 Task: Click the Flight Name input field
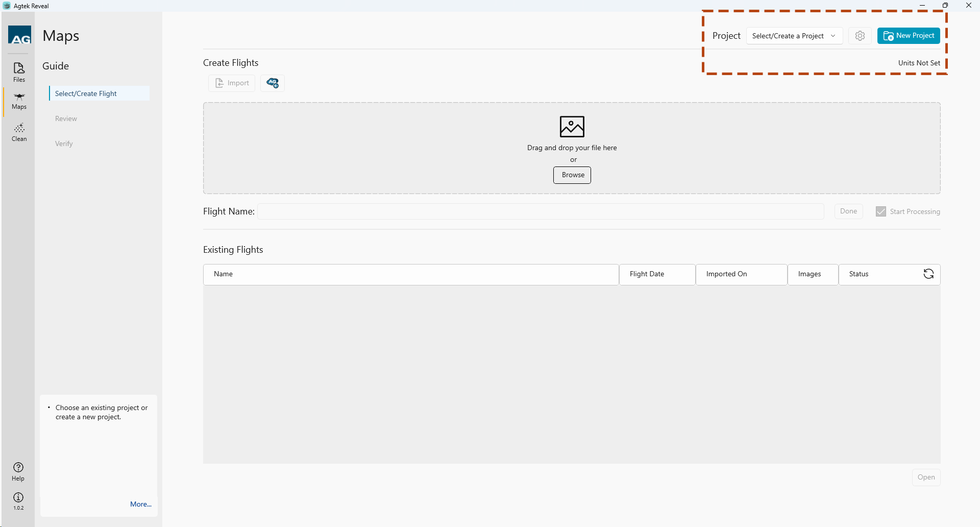coord(540,211)
